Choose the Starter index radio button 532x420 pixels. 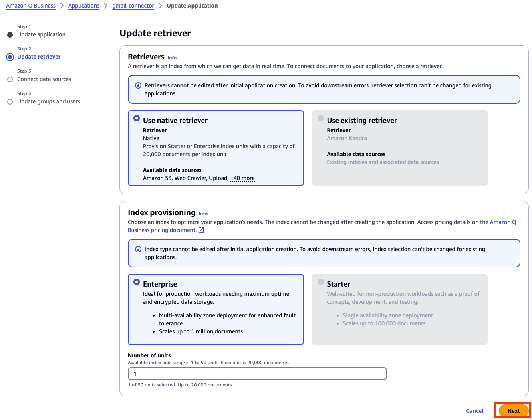[x=320, y=282]
